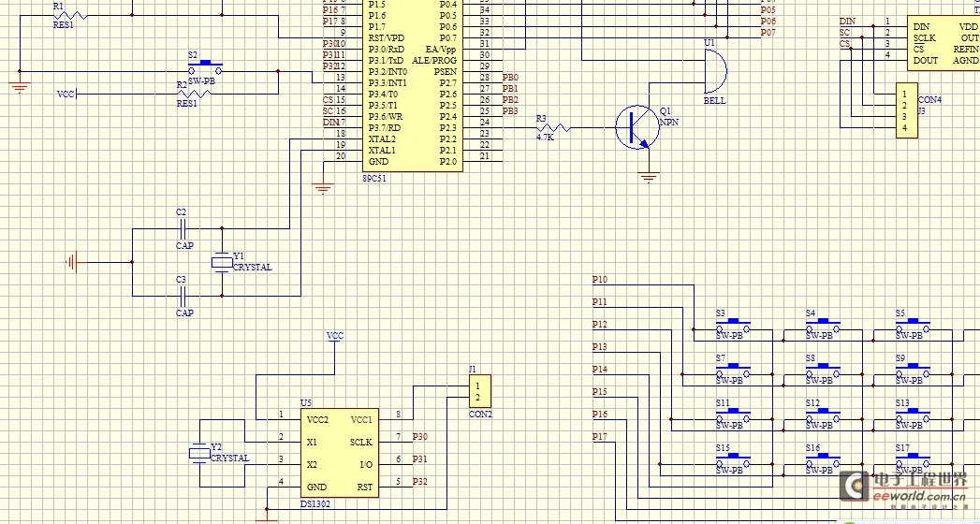The height and width of the screenshot is (524, 980).
Task: Select capacitor C2 symbol
Action: (x=183, y=228)
